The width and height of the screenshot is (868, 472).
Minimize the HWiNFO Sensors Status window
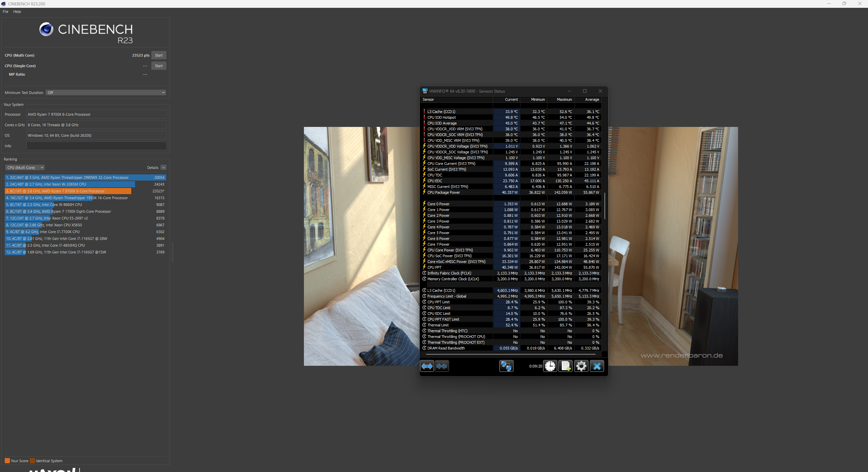pos(570,91)
